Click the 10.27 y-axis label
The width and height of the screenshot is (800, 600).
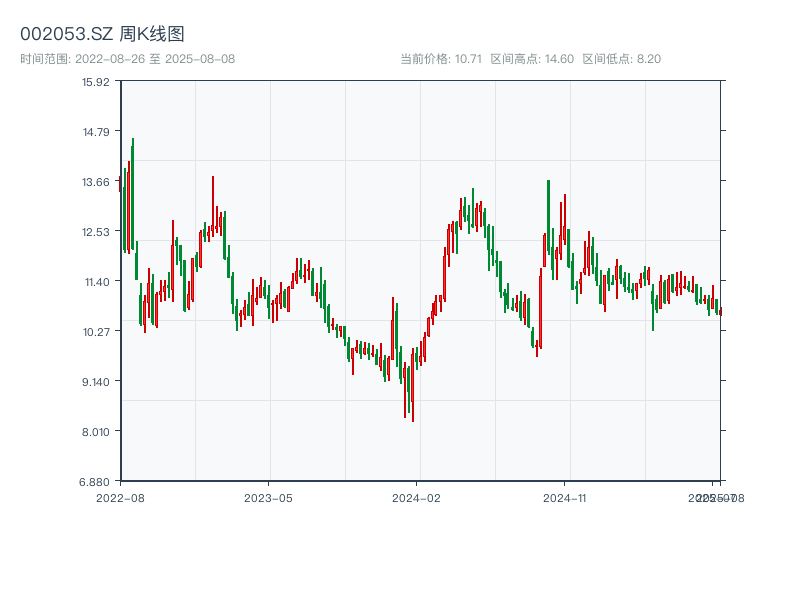coord(96,332)
